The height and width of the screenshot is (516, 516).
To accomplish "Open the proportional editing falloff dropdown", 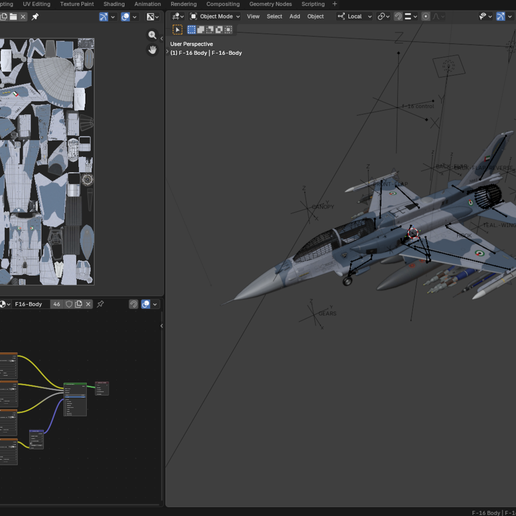I will [438, 16].
